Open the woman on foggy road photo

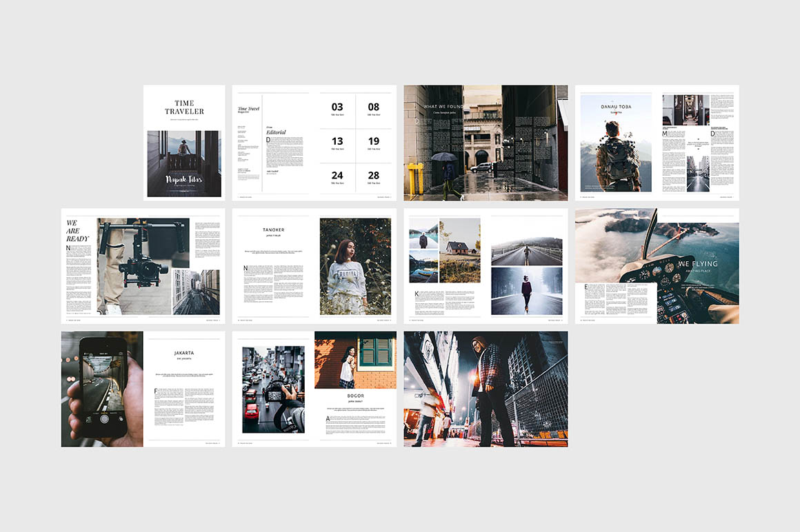526,291
